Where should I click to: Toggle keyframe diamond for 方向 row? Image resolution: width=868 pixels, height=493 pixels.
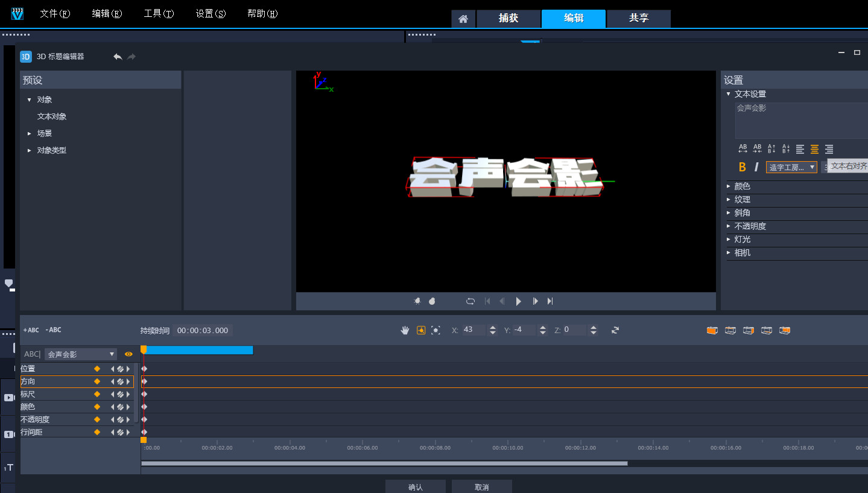(97, 381)
